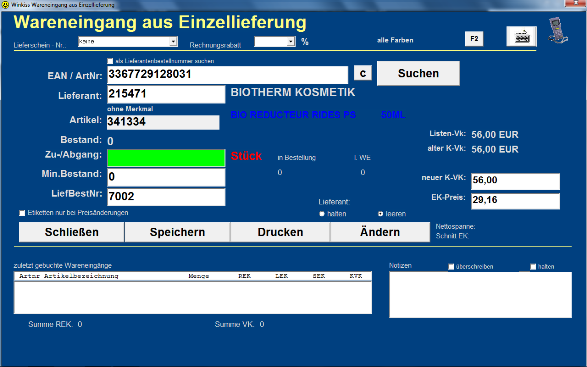The image size is (587, 367).
Task: Click the Menge column header
Action: click(x=199, y=276)
